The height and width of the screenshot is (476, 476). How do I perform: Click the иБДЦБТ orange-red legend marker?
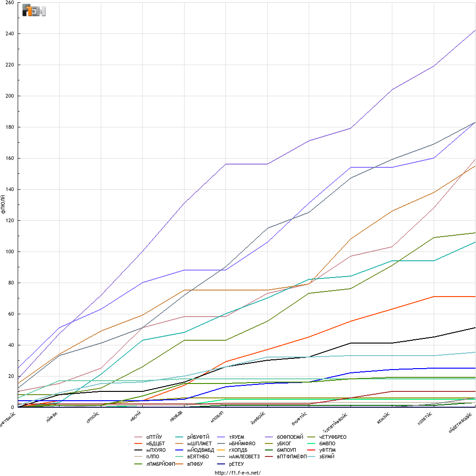pos(139,443)
